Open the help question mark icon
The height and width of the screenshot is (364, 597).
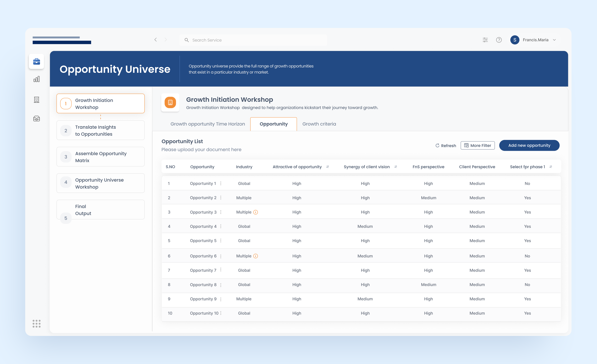coord(499,40)
